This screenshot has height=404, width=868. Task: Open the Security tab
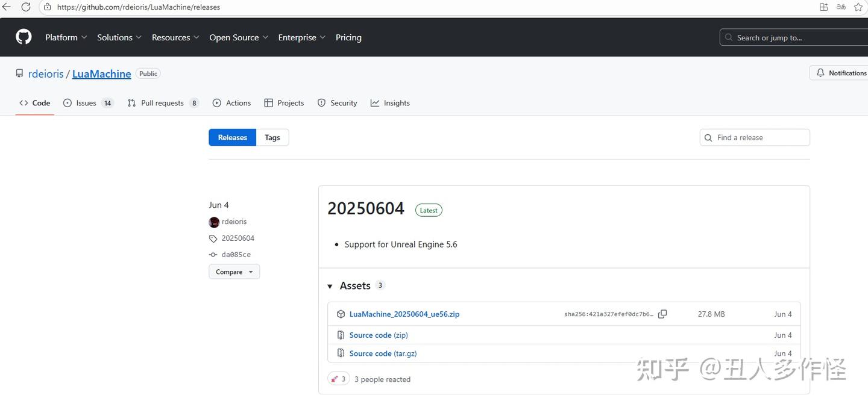point(338,103)
